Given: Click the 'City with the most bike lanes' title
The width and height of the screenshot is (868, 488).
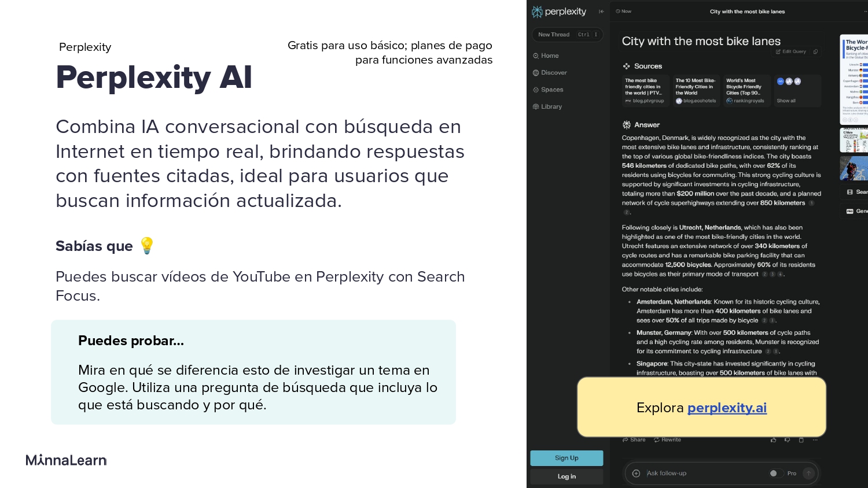Looking at the screenshot, I should coord(701,41).
